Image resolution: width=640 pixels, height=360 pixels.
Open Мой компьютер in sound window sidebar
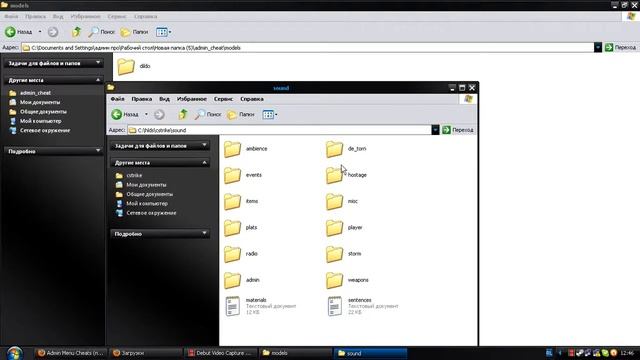(x=142, y=204)
